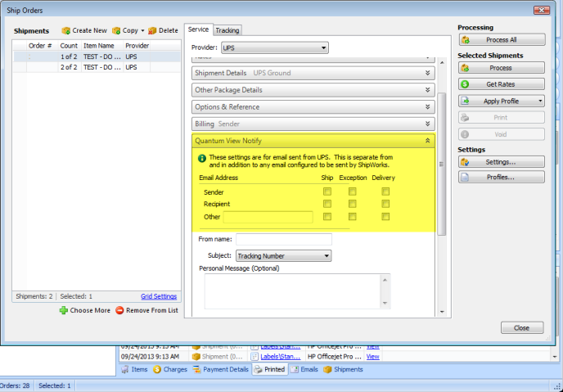Click the Get Rates icon button
Screen dimensions: 563x392
(466, 84)
